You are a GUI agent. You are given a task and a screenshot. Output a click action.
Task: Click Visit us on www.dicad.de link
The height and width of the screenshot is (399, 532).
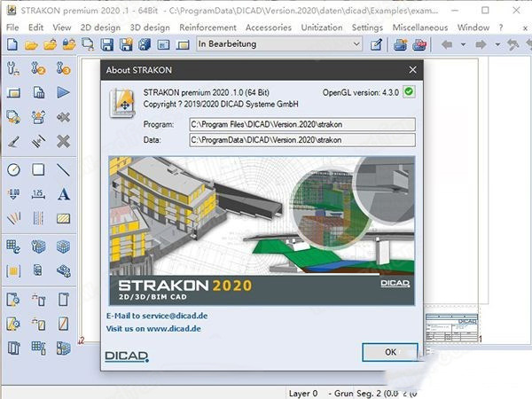point(153,328)
